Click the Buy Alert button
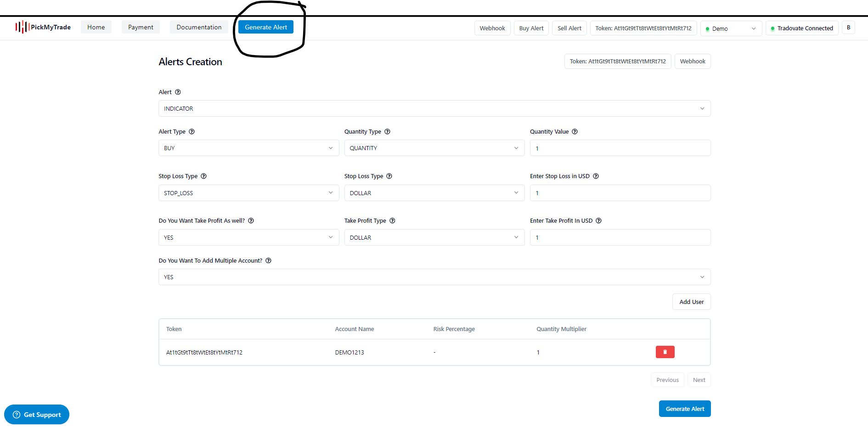Image resolution: width=868 pixels, height=433 pixels. click(x=531, y=28)
